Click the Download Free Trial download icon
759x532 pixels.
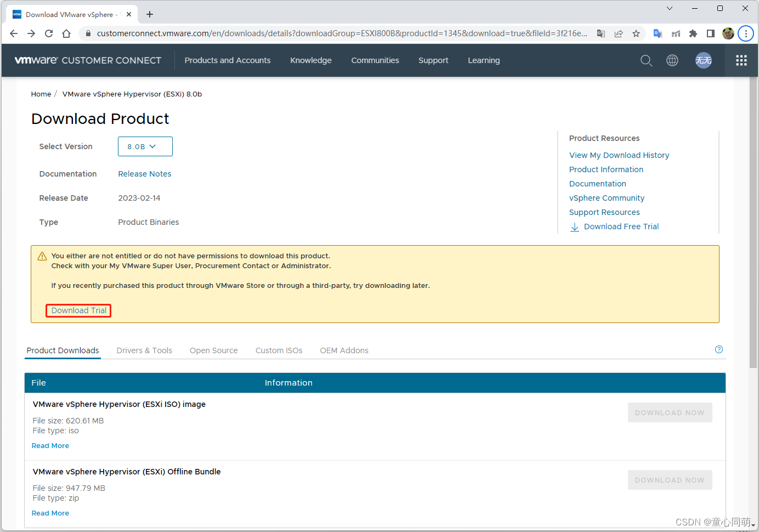(574, 227)
